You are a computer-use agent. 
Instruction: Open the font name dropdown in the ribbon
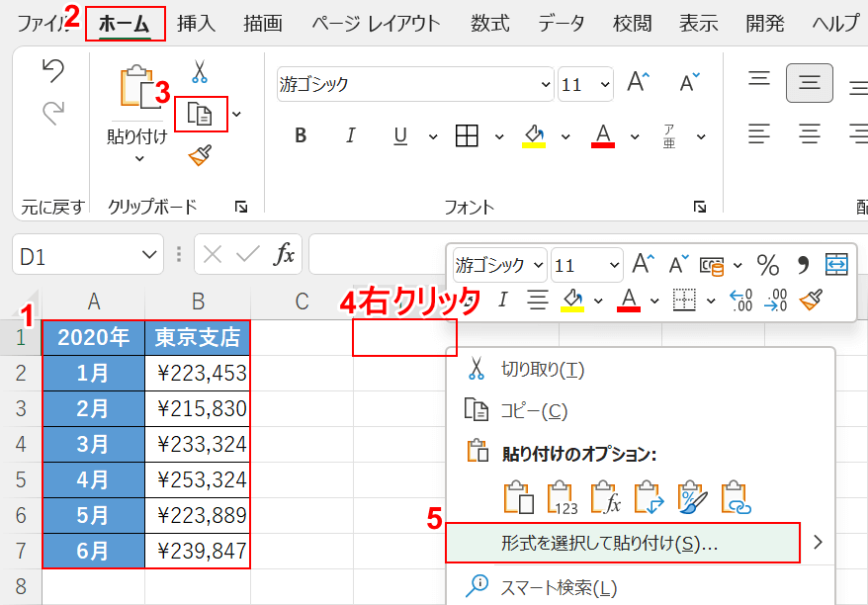point(543,84)
